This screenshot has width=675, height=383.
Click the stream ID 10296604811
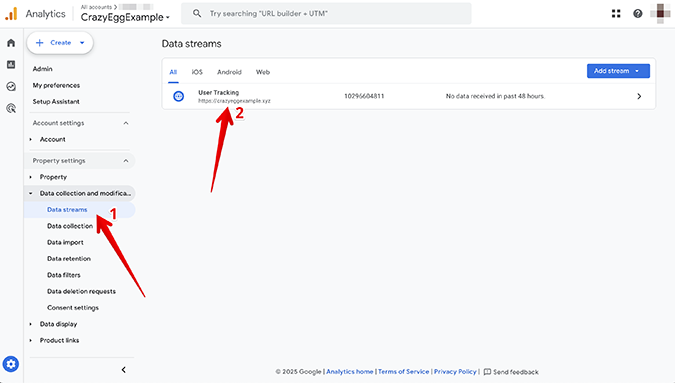point(364,96)
